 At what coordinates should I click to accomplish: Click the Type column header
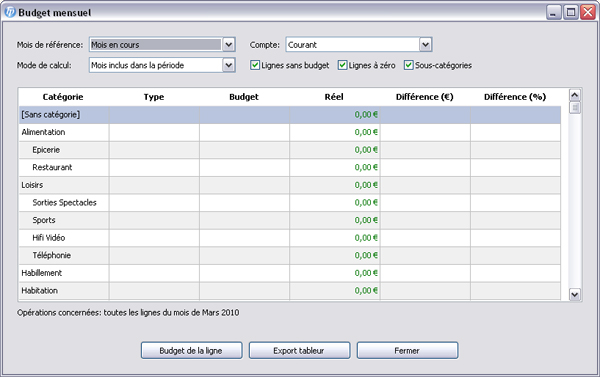click(x=154, y=97)
